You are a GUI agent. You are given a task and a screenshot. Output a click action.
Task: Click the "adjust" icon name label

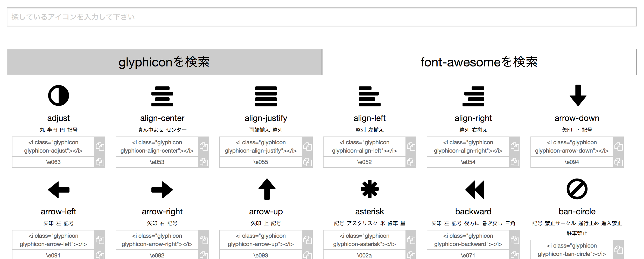point(59,118)
